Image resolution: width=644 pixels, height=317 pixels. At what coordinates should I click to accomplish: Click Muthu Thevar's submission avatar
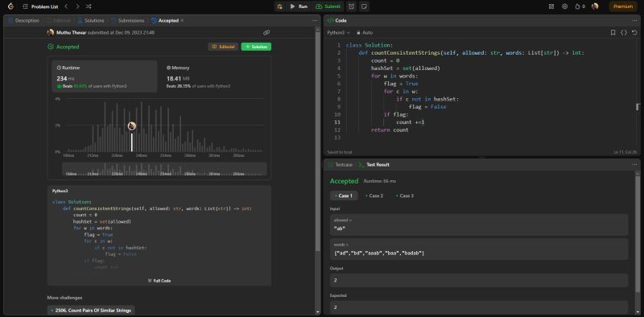[x=51, y=32]
